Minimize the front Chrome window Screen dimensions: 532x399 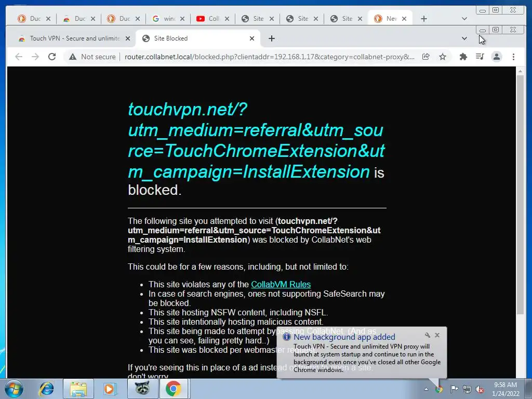coord(483,30)
